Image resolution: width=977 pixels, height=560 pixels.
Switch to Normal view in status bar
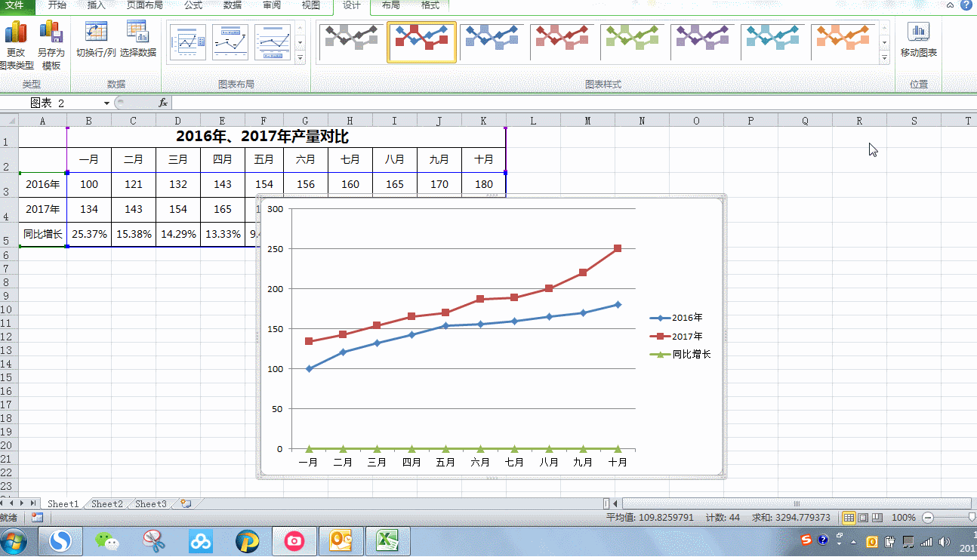point(849,518)
